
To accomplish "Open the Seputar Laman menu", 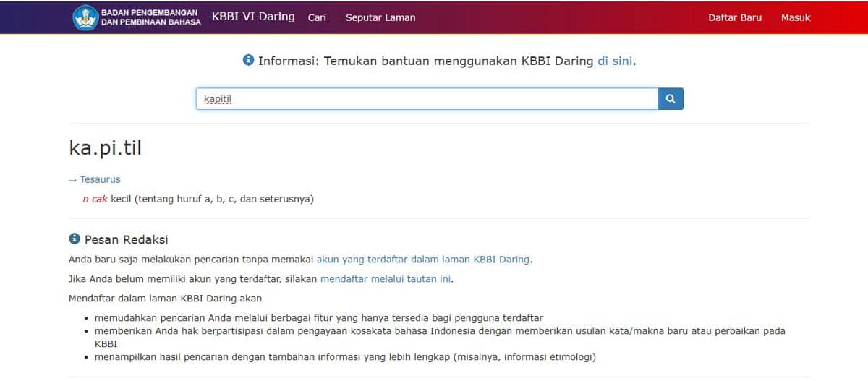I will click(380, 17).
